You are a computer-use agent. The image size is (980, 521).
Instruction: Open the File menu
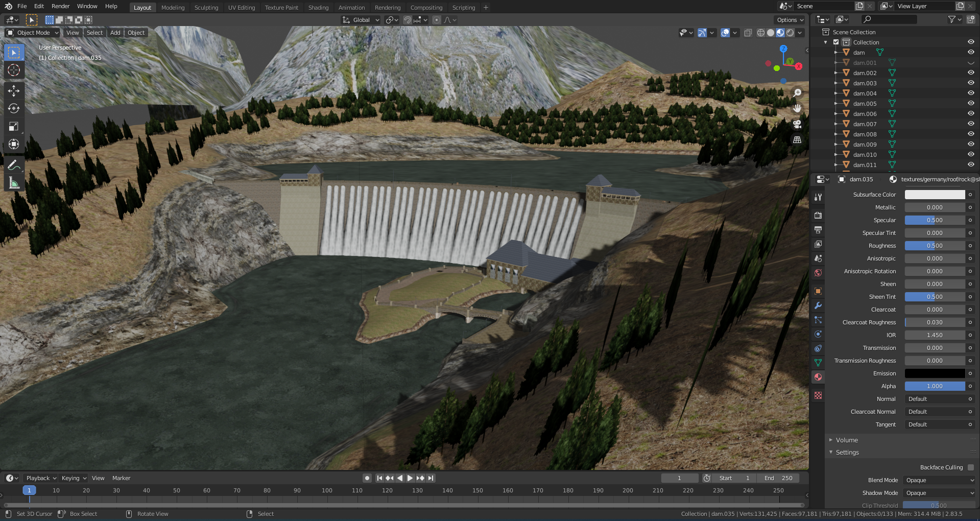click(x=22, y=6)
